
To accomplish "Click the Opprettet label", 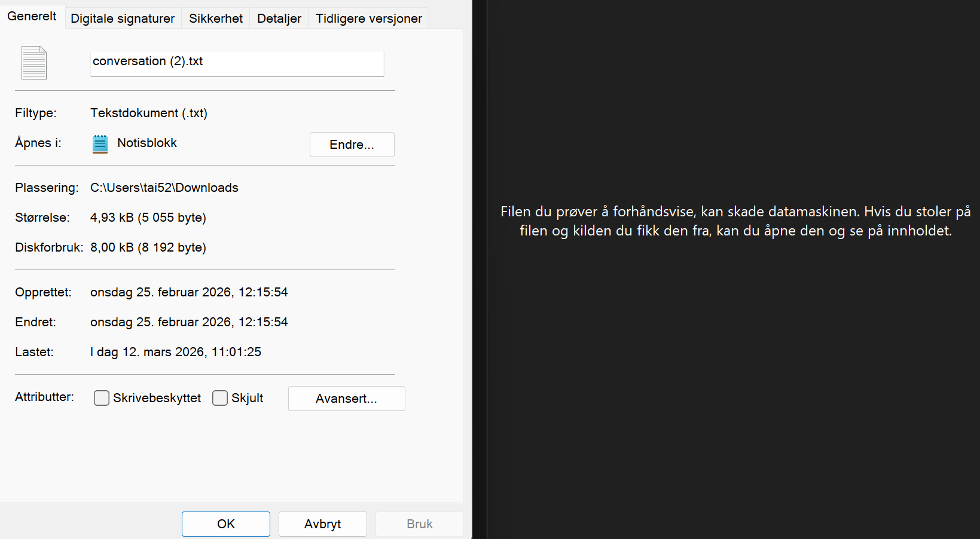I will tap(43, 292).
